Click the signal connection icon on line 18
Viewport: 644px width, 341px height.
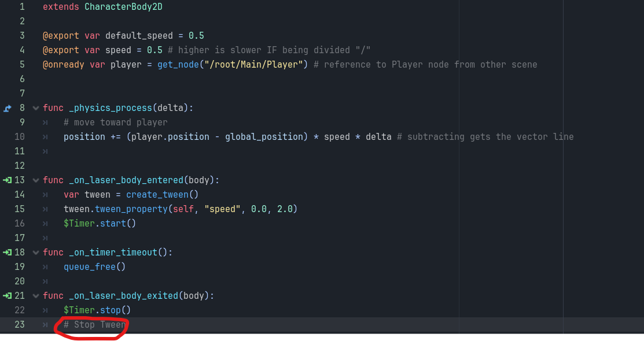[x=7, y=253]
